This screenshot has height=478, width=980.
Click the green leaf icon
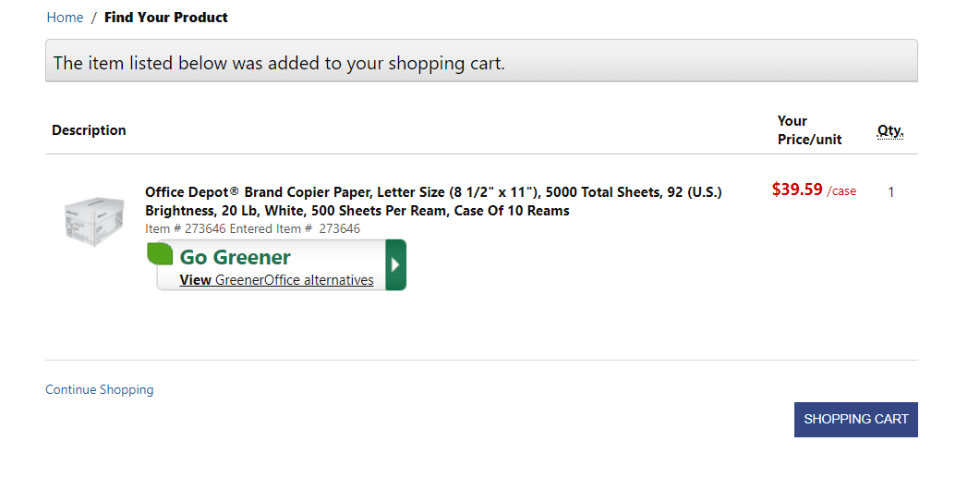tap(161, 253)
